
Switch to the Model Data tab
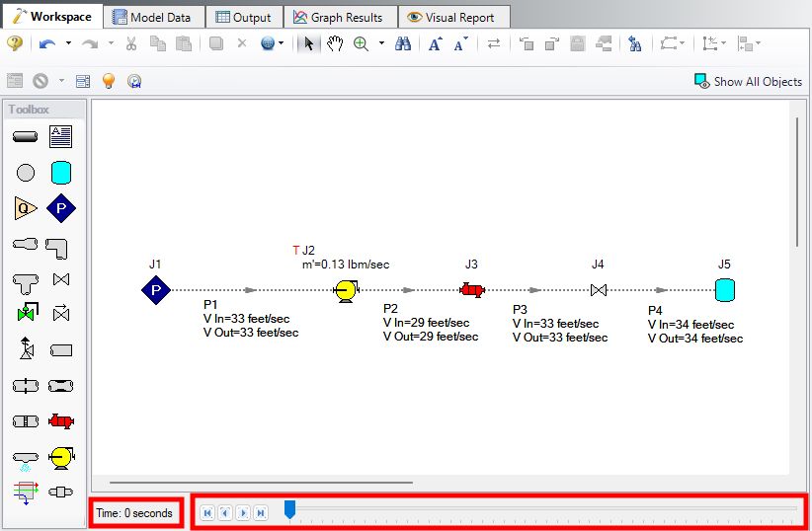point(152,17)
